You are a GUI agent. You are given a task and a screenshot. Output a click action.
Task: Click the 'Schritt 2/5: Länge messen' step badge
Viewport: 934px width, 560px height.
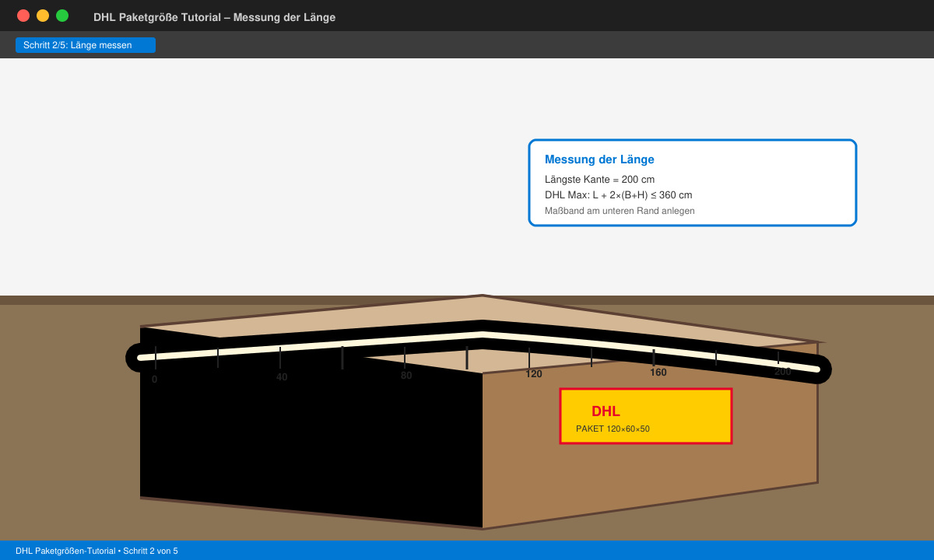pos(86,45)
